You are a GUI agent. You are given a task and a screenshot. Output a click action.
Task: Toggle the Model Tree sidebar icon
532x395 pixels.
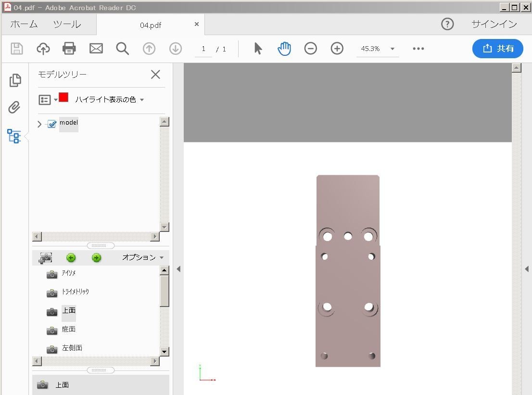click(14, 136)
